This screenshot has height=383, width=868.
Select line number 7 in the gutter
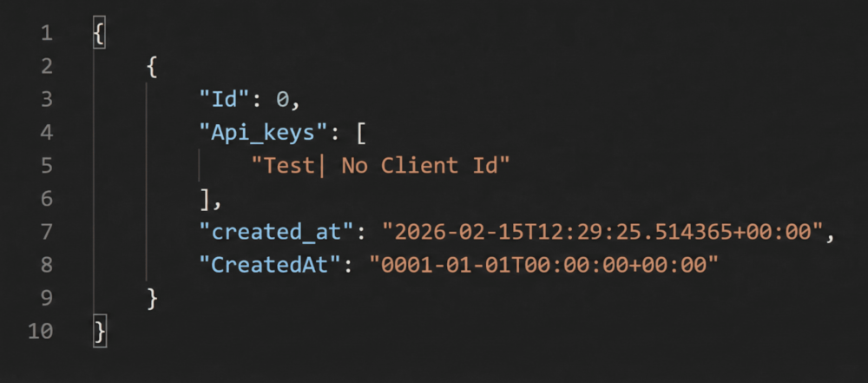coord(45,232)
